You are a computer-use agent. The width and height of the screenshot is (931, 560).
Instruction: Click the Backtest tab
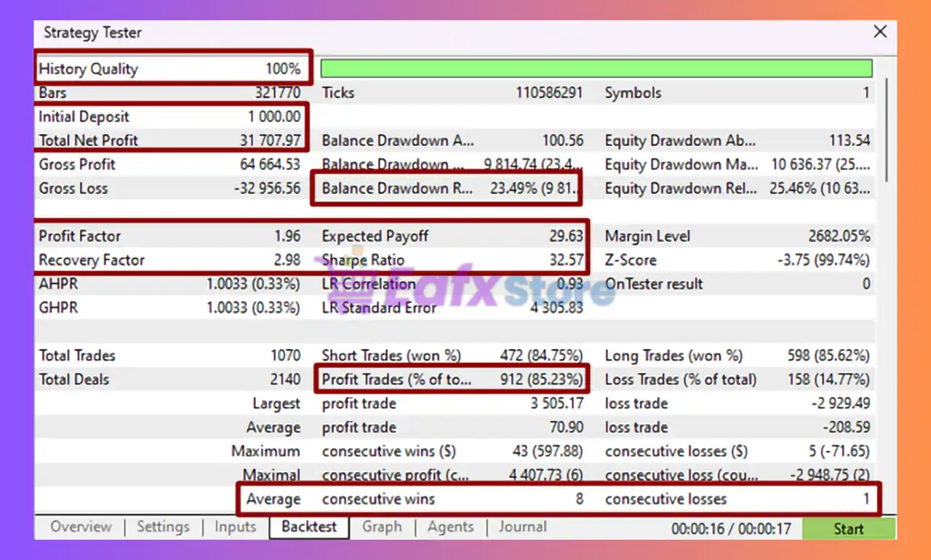[x=309, y=527]
